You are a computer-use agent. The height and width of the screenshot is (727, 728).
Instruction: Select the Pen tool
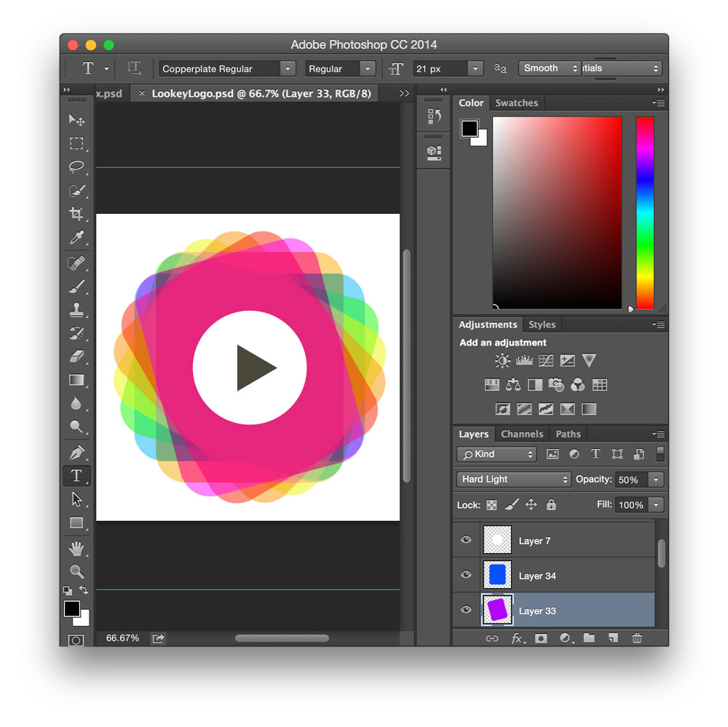click(76, 452)
